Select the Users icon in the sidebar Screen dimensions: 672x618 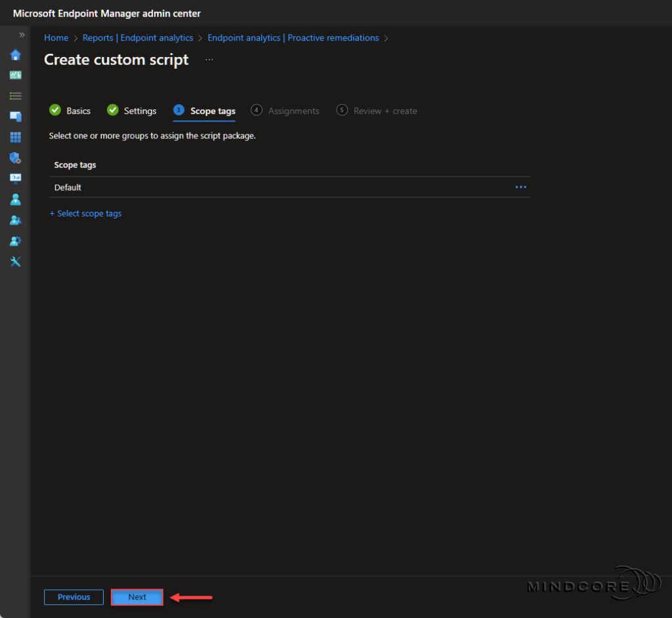[x=15, y=199]
